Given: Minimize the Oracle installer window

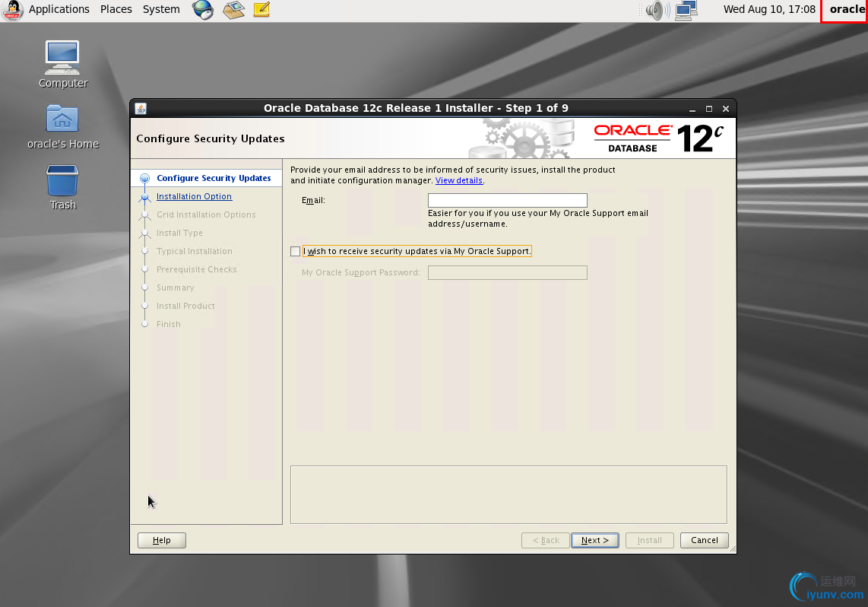Looking at the screenshot, I should tap(692, 109).
